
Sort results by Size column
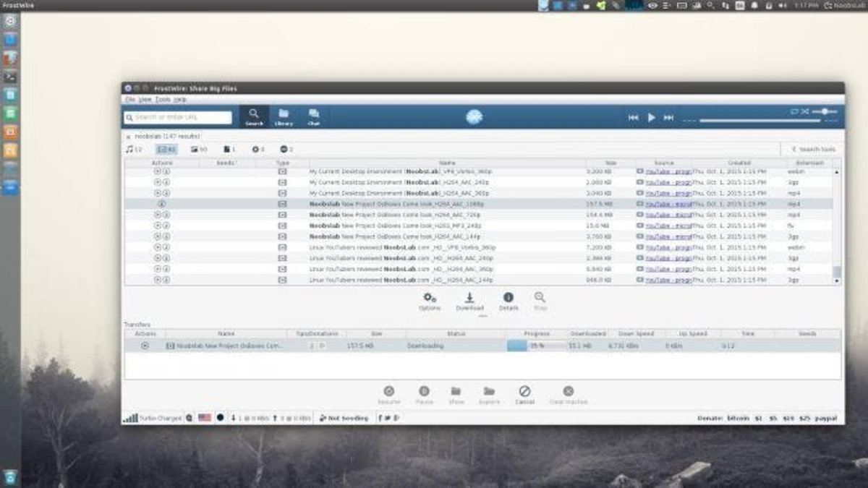click(x=611, y=163)
